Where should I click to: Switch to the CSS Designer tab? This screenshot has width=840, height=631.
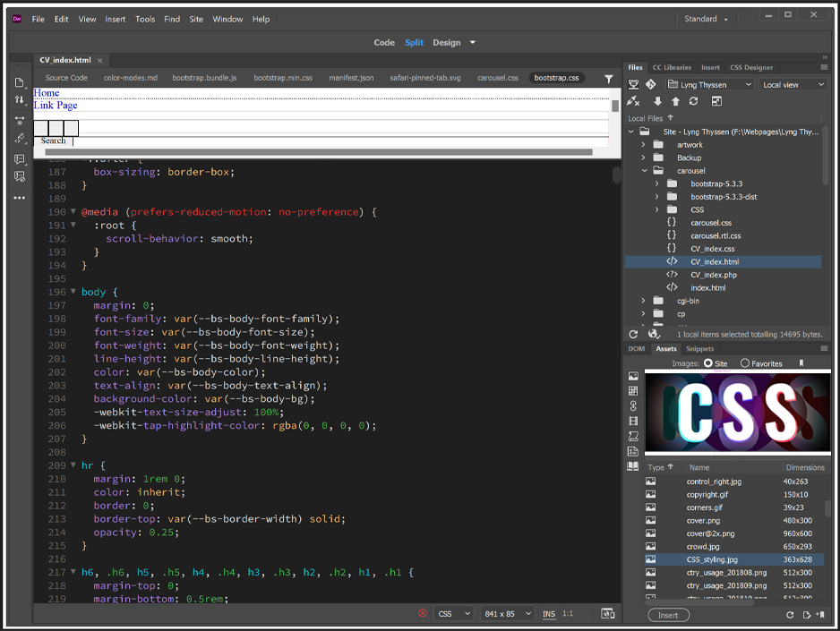pos(750,67)
